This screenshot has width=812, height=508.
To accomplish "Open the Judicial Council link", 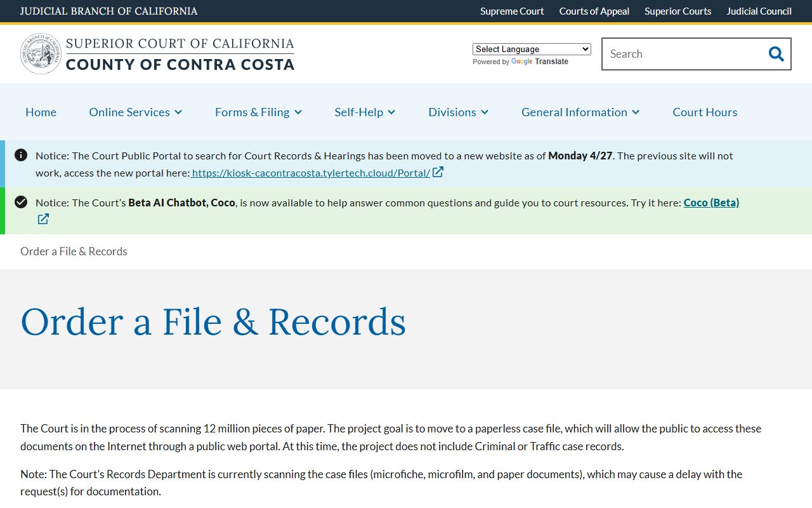I will pos(759,11).
